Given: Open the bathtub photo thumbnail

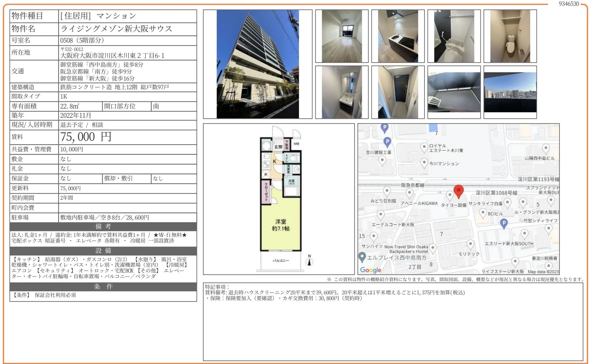Looking at the screenshot, I should click(454, 36).
